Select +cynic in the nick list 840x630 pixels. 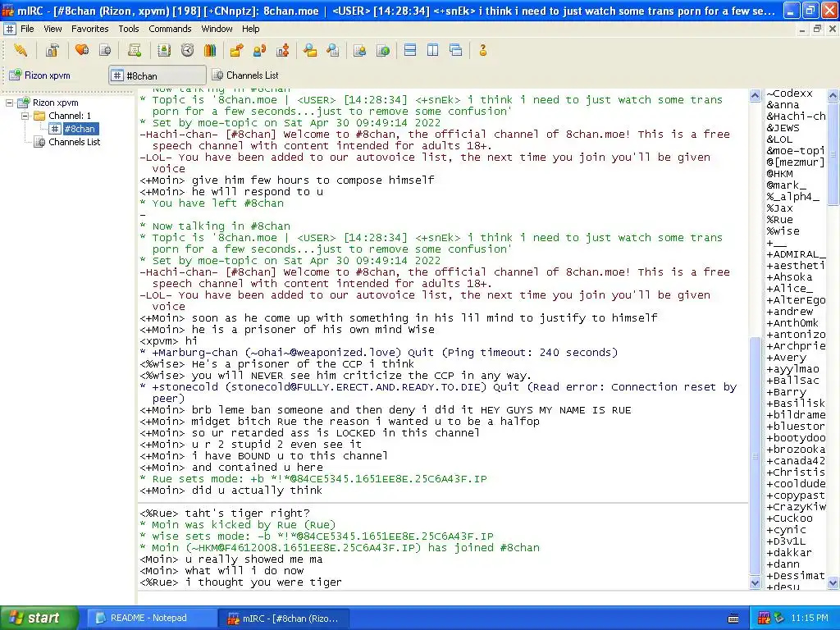click(x=786, y=530)
